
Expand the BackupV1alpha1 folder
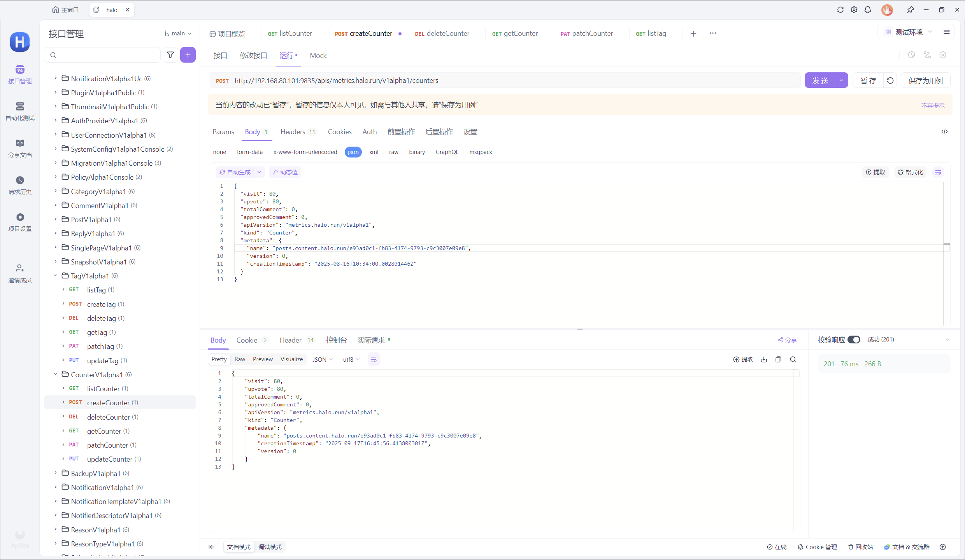pos(56,473)
